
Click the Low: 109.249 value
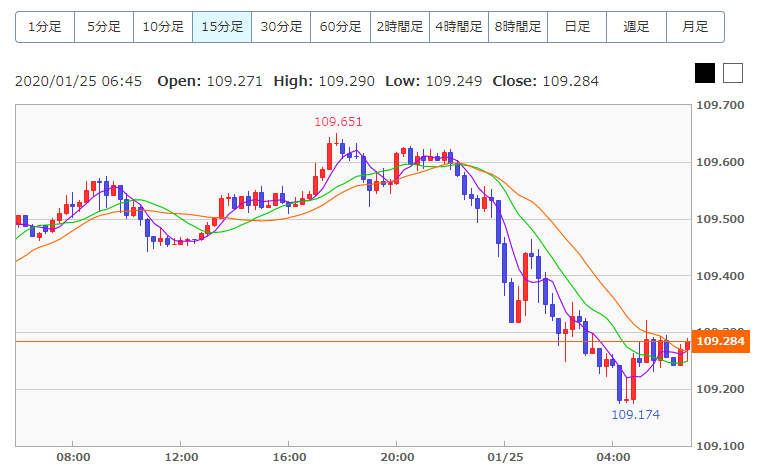(x=434, y=81)
